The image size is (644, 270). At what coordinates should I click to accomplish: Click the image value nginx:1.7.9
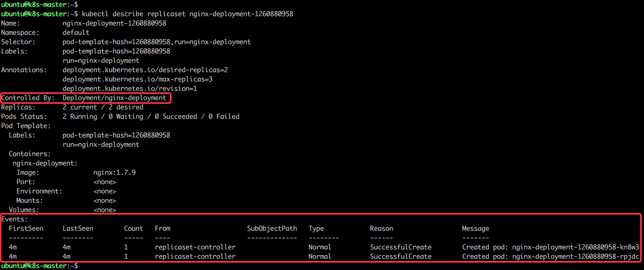(x=114, y=173)
